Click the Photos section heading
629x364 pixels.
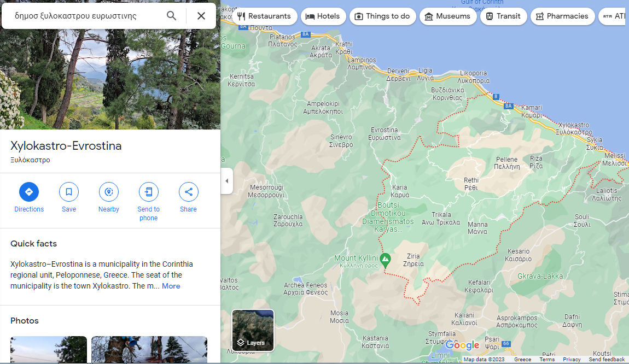pos(25,321)
